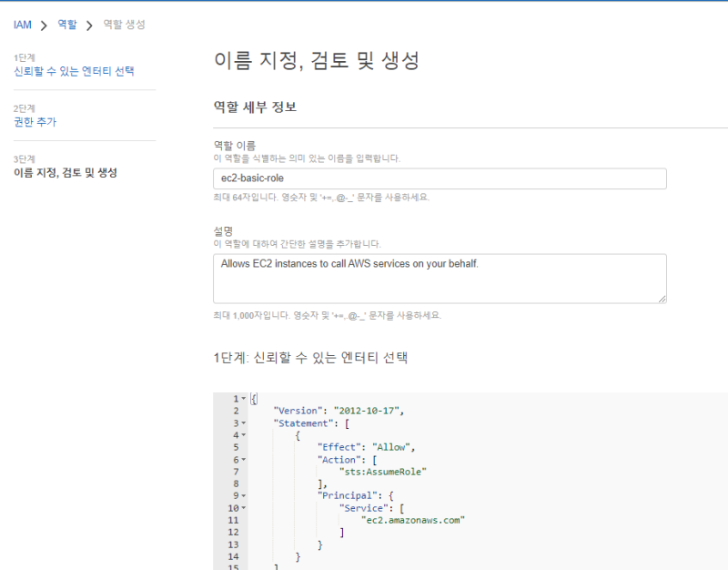Open the IAM breadcrumb link
The height and width of the screenshot is (570, 728).
[23, 25]
